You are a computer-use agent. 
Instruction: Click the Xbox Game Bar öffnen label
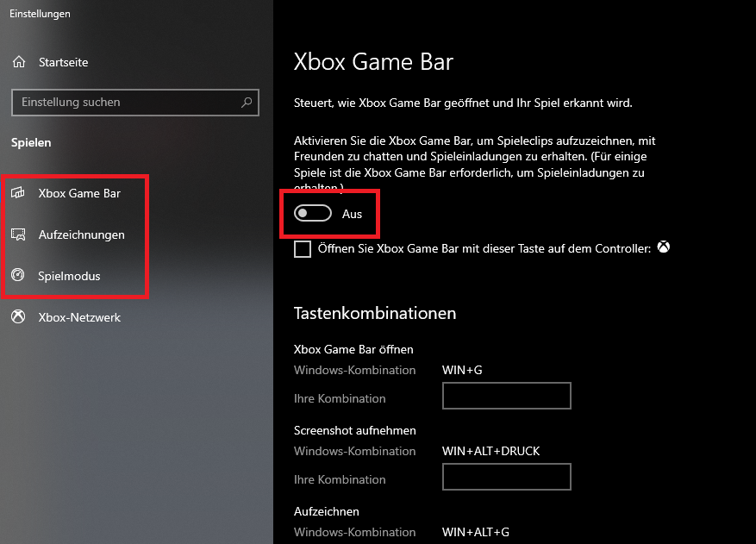pyautogui.click(x=353, y=349)
